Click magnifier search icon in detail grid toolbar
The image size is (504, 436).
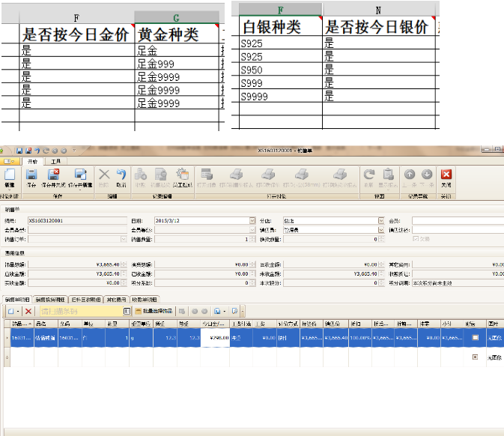(234, 311)
